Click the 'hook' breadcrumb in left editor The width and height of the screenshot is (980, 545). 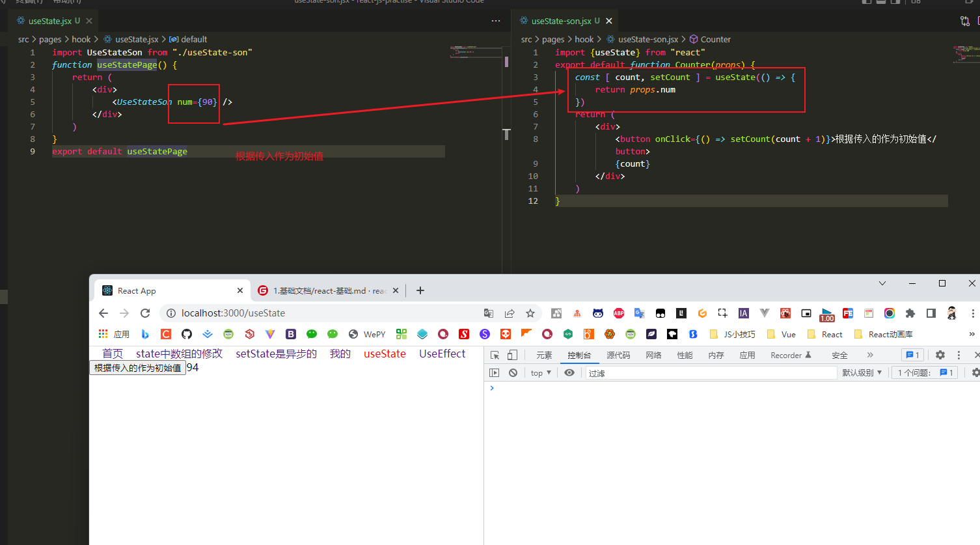click(81, 40)
